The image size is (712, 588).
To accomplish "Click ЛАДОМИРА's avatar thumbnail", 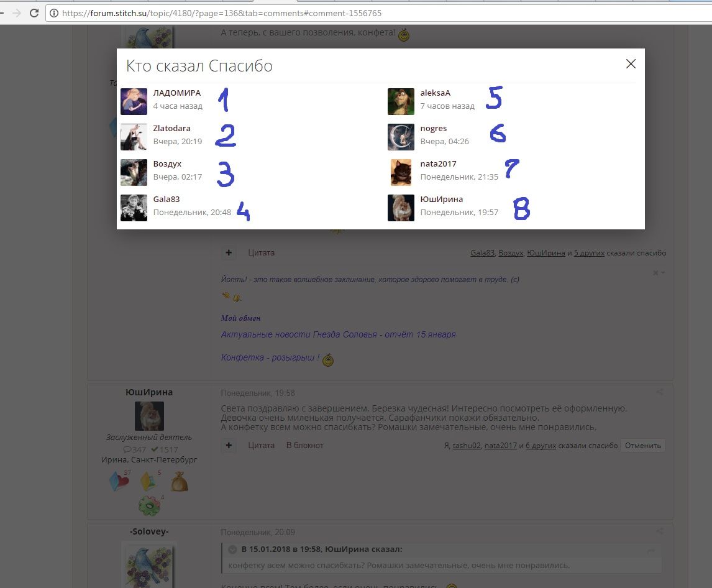I will coord(134,101).
